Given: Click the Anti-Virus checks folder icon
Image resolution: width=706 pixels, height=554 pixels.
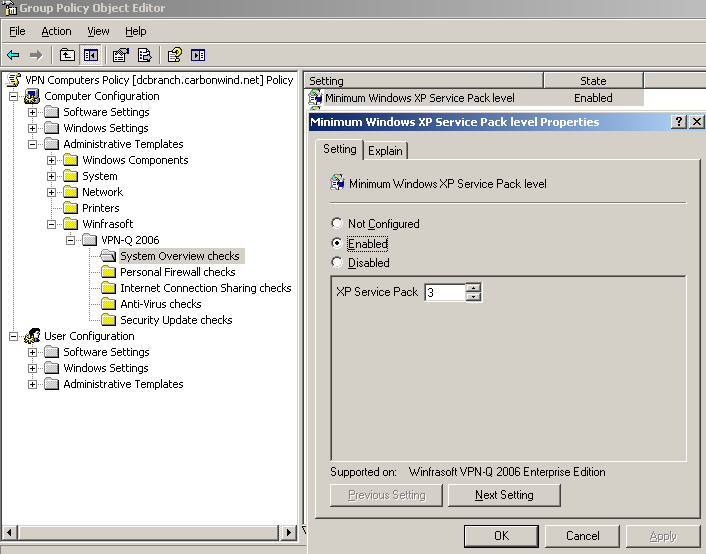Looking at the screenshot, I should coord(109,304).
